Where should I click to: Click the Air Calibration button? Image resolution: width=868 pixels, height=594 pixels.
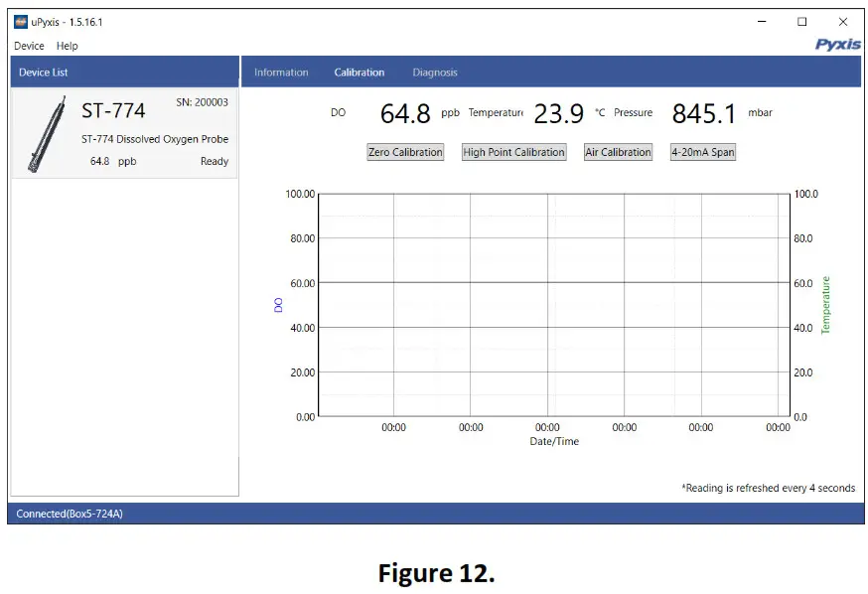(619, 152)
